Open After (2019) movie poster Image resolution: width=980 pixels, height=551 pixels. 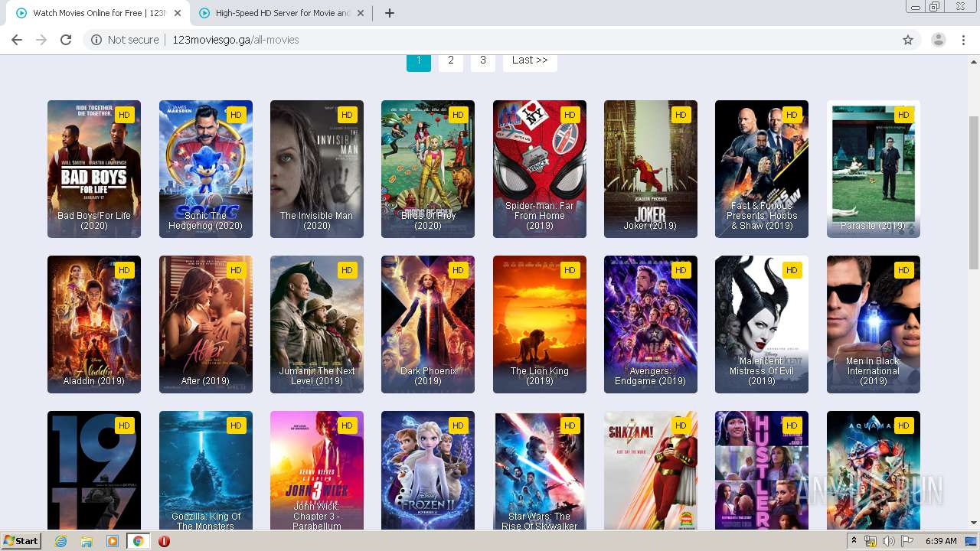[206, 324]
